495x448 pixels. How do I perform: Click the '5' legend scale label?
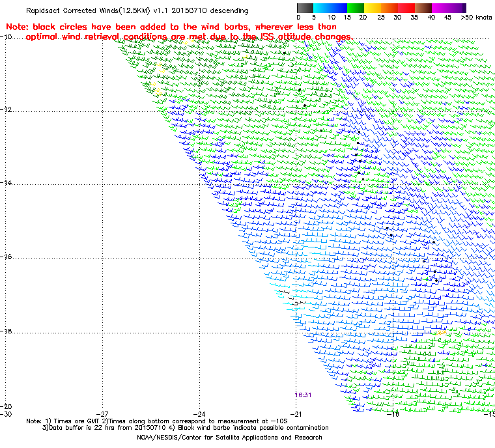point(314,18)
